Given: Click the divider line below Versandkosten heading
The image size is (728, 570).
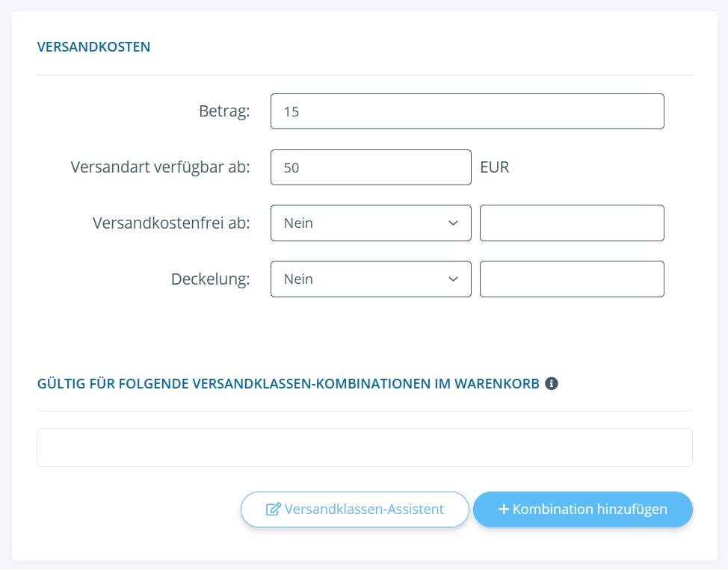Looking at the screenshot, I should tap(365, 75).
